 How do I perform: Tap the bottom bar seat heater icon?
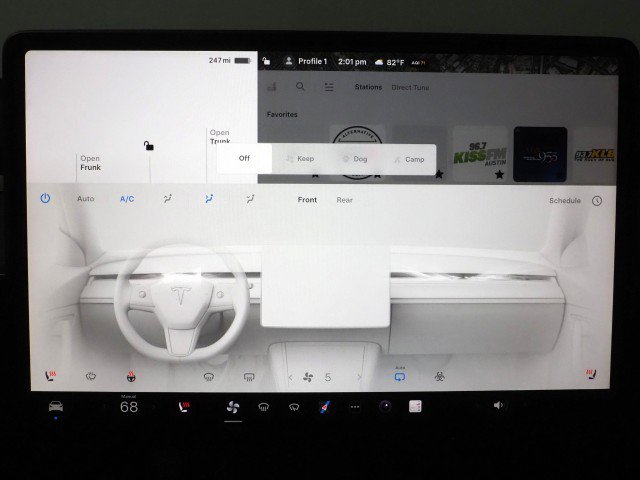(184, 407)
